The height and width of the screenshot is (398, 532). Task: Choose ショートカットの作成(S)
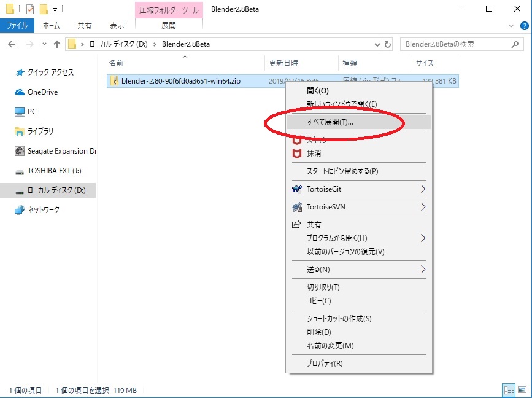click(359, 319)
